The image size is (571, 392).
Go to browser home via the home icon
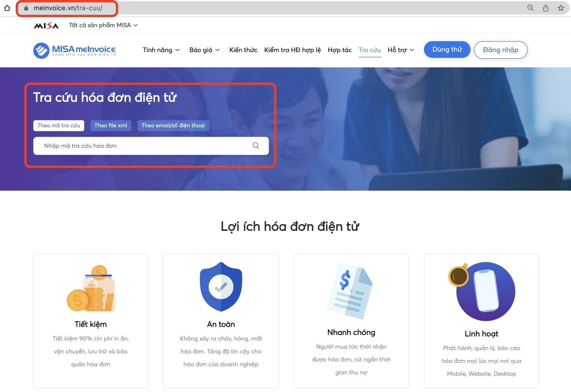click(x=7, y=7)
